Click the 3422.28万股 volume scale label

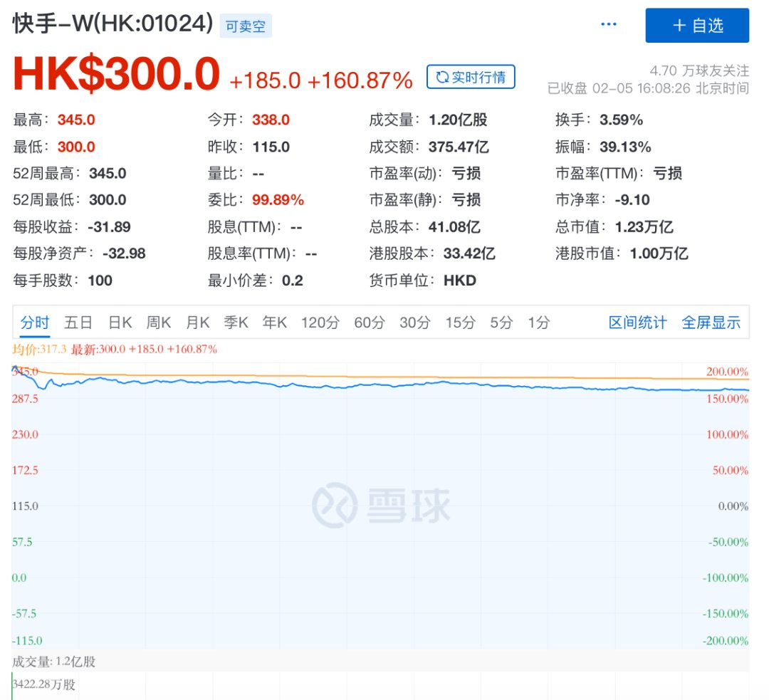[x=44, y=684]
